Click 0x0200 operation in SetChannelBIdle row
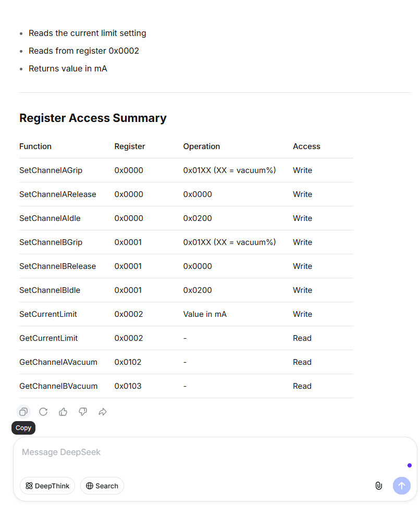Image resolution: width=420 pixels, height=505 pixels. (197, 290)
